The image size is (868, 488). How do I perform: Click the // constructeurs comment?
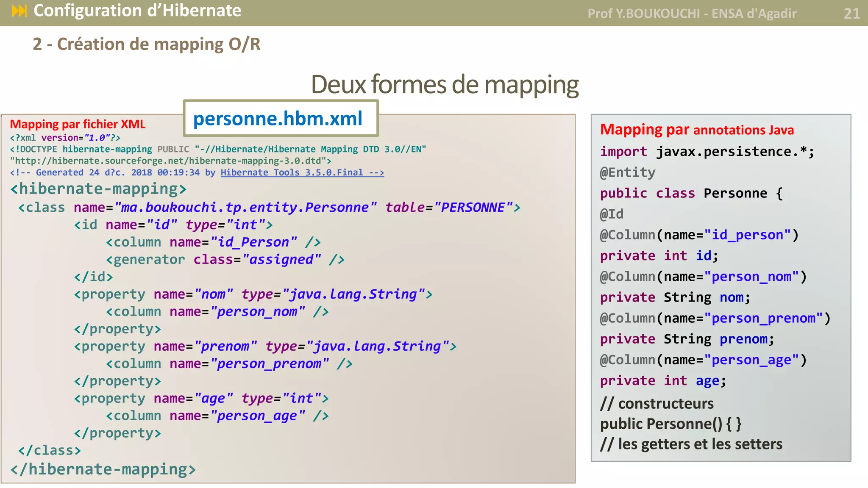tap(657, 404)
